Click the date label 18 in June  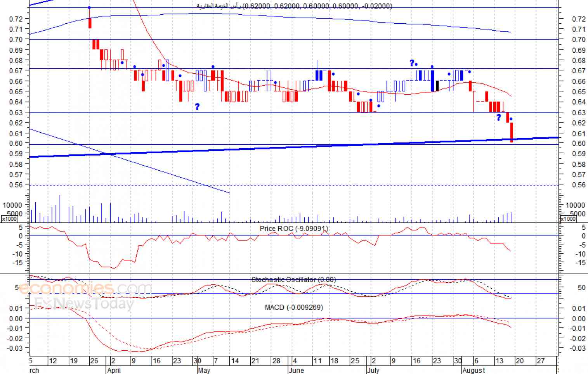pyautogui.click(x=334, y=361)
